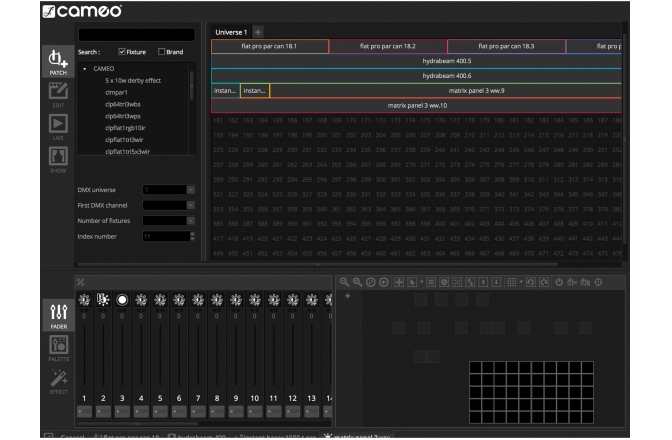672x440 pixels.
Task: Select the Universe 1 tab
Action: (231, 32)
